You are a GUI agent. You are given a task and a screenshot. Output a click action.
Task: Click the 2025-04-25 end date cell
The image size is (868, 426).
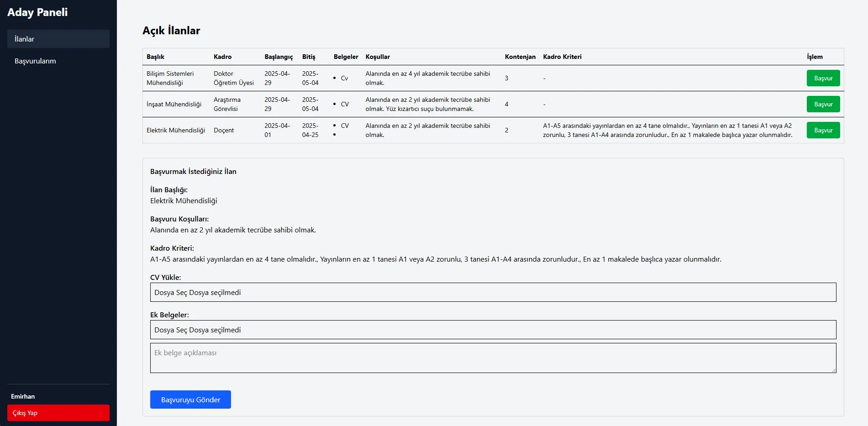(314, 130)
